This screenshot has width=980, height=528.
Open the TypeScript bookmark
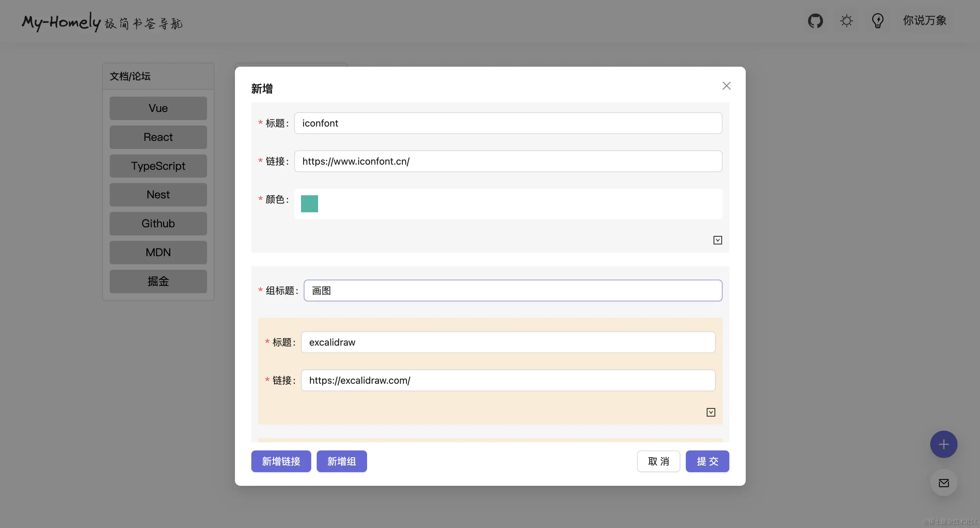point(158,166)
